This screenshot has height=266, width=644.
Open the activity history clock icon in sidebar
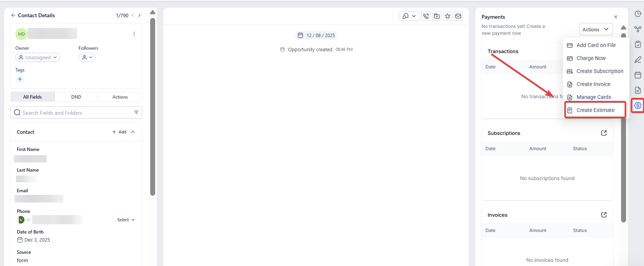[638, 14]
